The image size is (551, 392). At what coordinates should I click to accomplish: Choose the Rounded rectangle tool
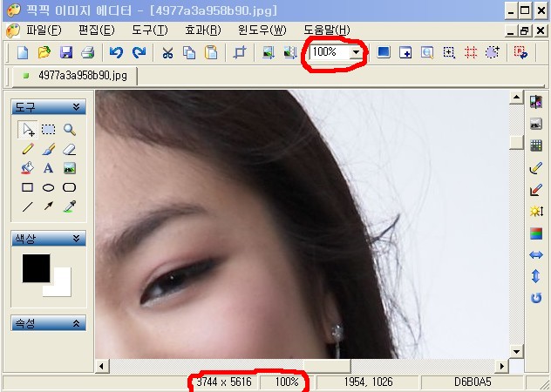coord(70,187)
